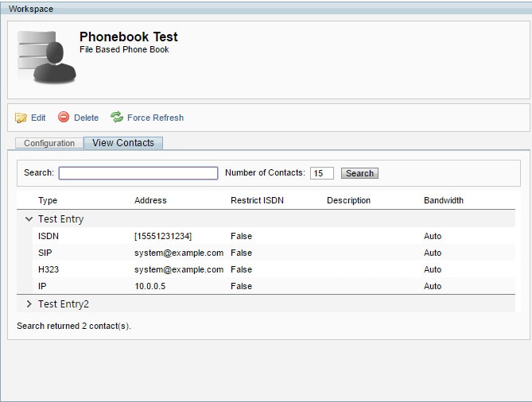This screenshot has width=532, height=402.
Task: Click the Number of Contacts field
Action: (x=321, y=173)
